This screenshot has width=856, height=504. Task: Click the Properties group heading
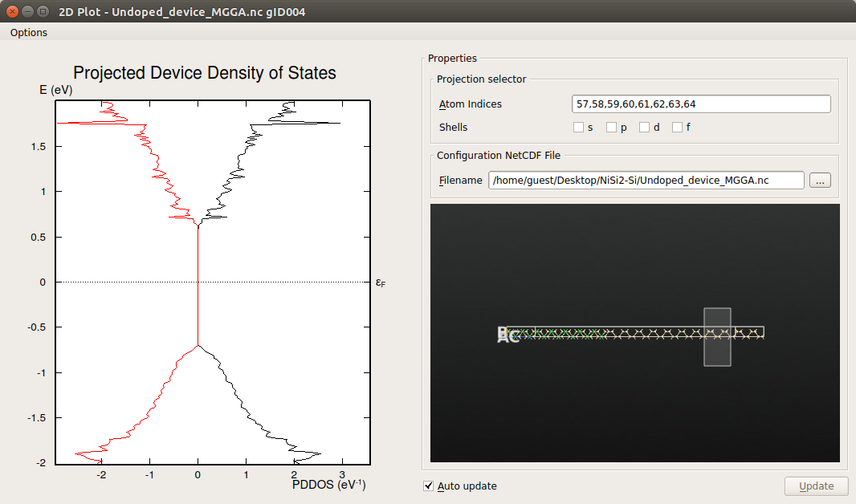[452, 59]
